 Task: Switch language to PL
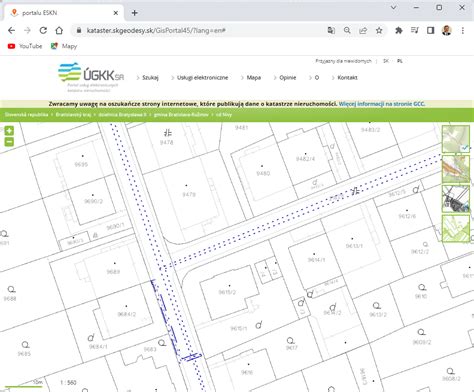click(400, 61)
